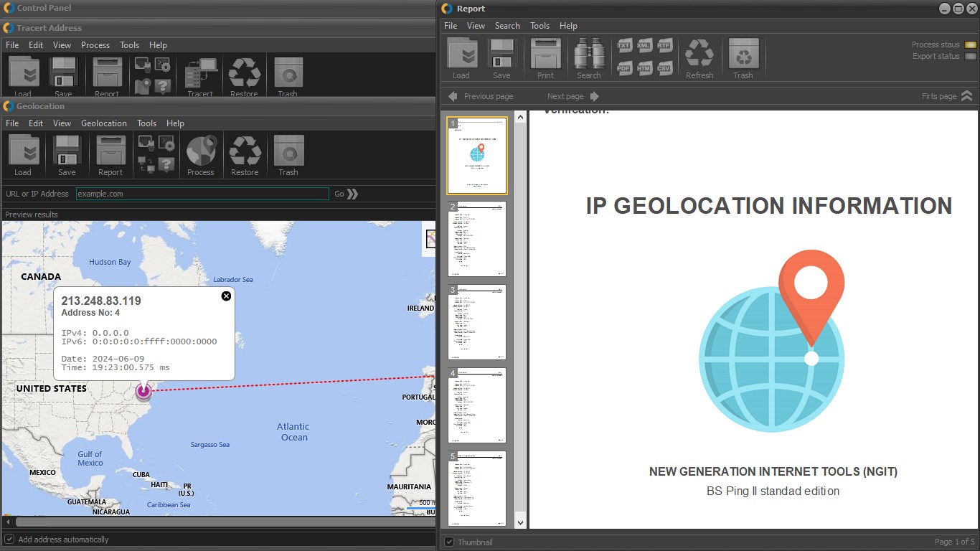This screenshot has width=980, height=551.
Task: Click Search binoculars icon in Report window
Action: tap(589, 53)
